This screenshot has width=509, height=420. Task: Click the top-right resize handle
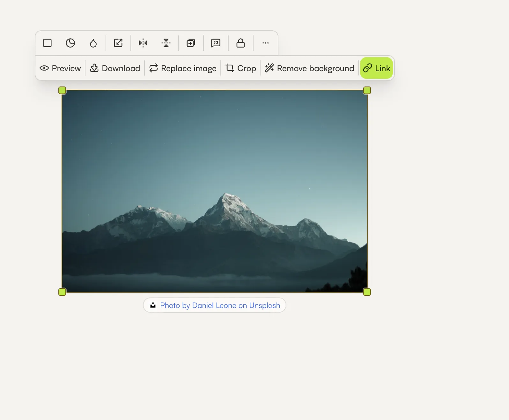coord(367,91)
